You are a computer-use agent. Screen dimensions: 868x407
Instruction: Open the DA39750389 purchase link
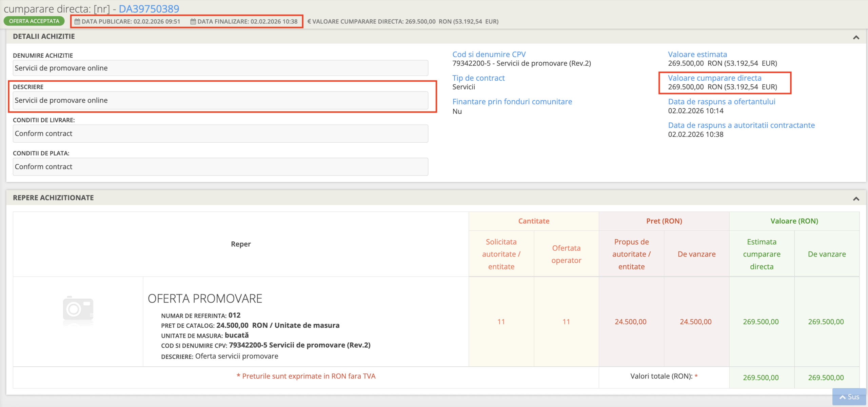pyautogui.click(x=149, y=9)
